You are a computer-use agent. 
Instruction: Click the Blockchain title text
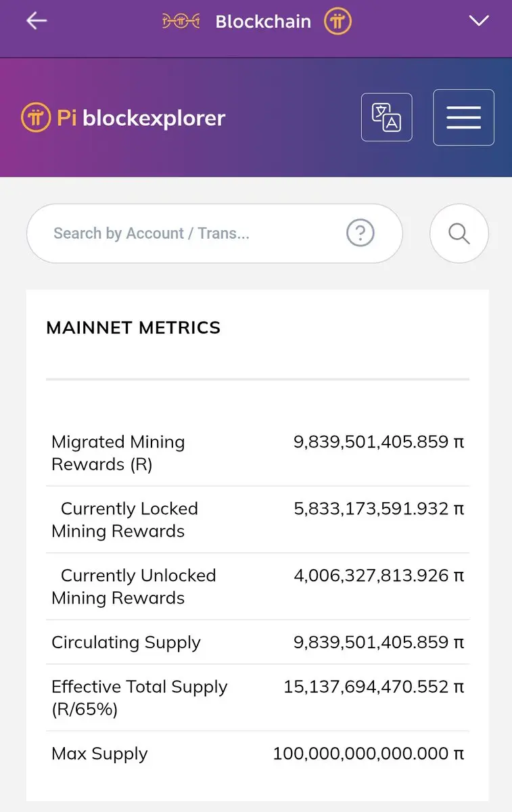pos(262,22)
